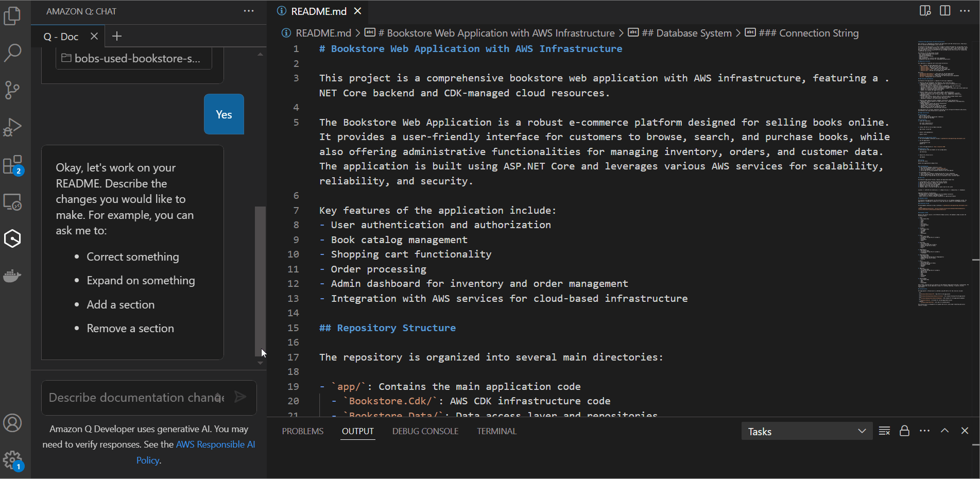Open Amazon Q Chat more actions menu
The image size is (980, 479).
coord(249,11)
